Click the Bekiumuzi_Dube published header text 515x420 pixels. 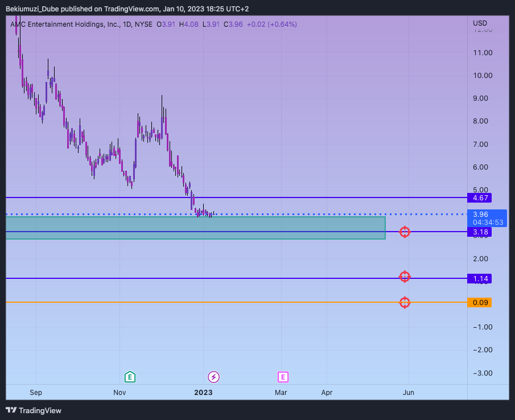click(127, 9)
